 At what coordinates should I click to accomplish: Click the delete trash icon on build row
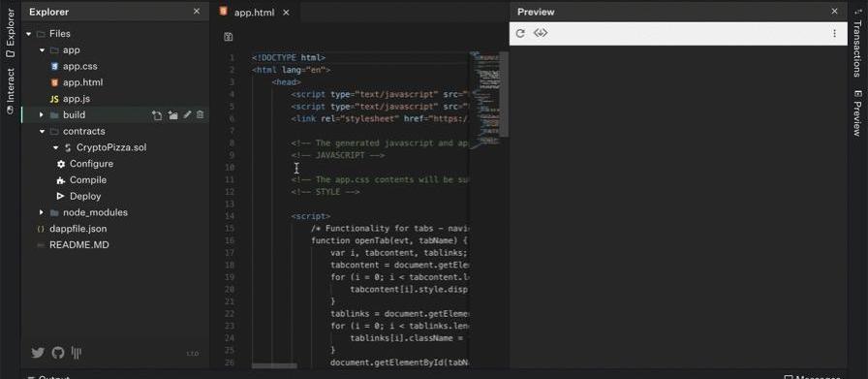[200, 114]
